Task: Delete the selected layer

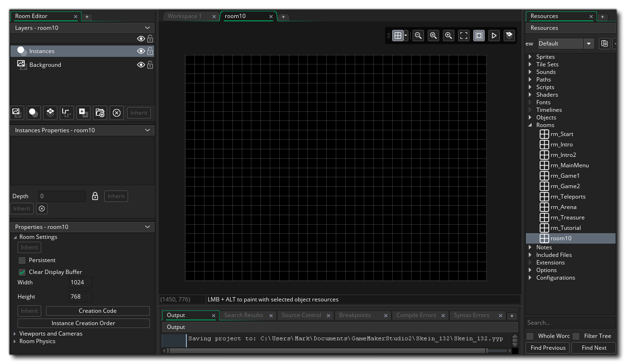Action: click(x=117, y=113)
